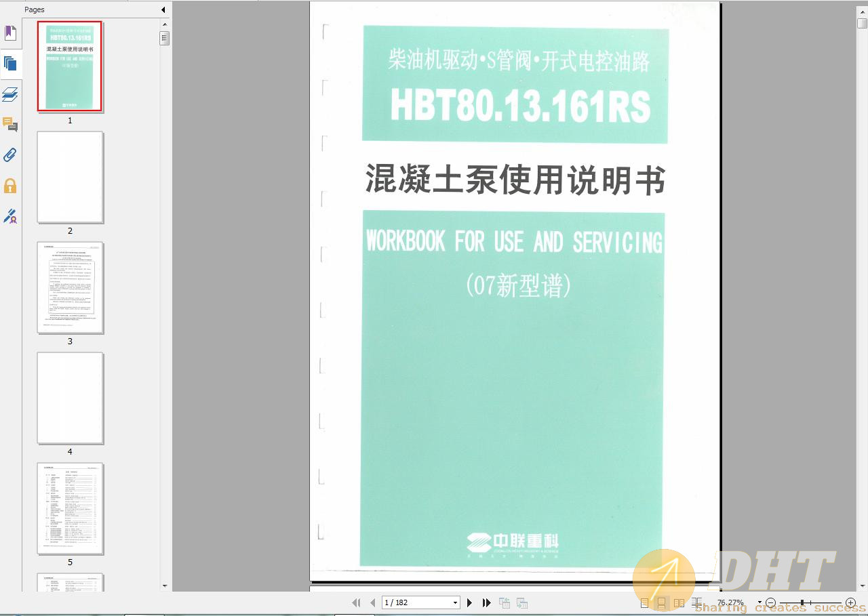Open the Comments panel icon
Screen dimensions: 868x616
(x=10, y=125)
